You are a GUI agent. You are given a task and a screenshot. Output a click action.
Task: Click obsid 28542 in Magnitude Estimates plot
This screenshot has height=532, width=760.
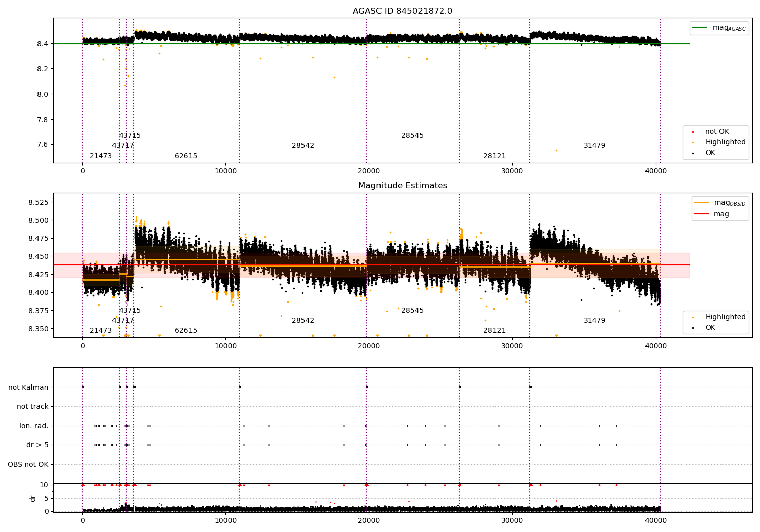303,321
